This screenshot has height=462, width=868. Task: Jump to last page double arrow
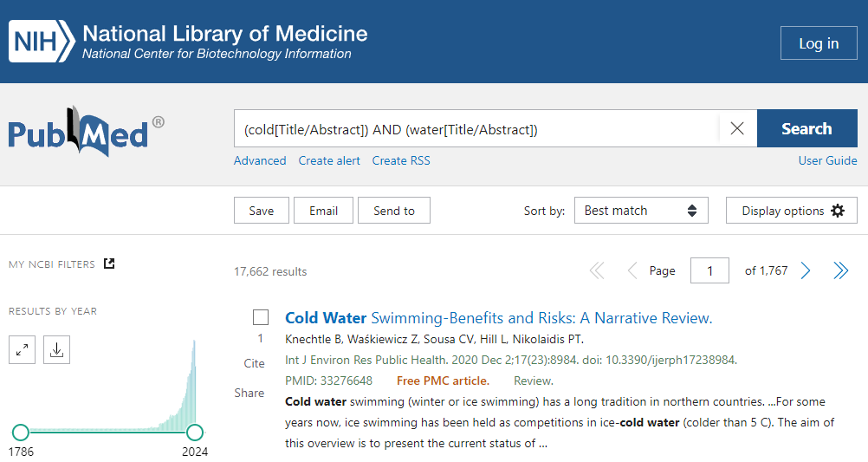(x=840, y=271)
